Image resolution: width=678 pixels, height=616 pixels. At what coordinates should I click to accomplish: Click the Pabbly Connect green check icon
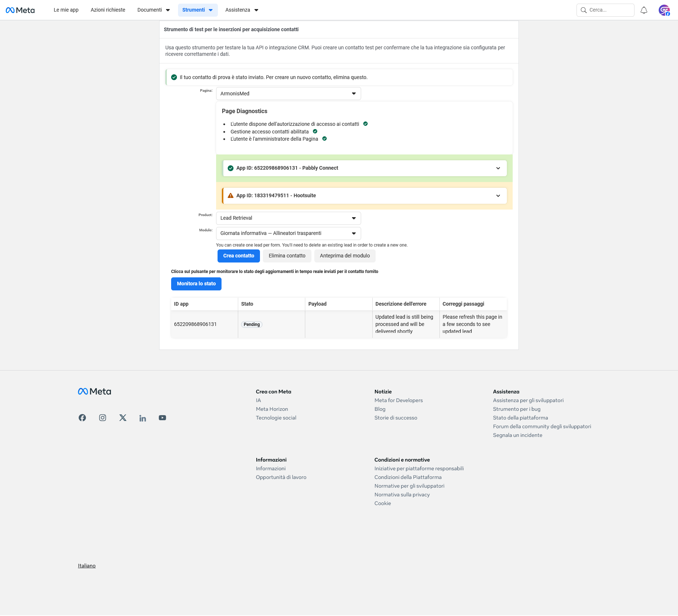(231, 168)
